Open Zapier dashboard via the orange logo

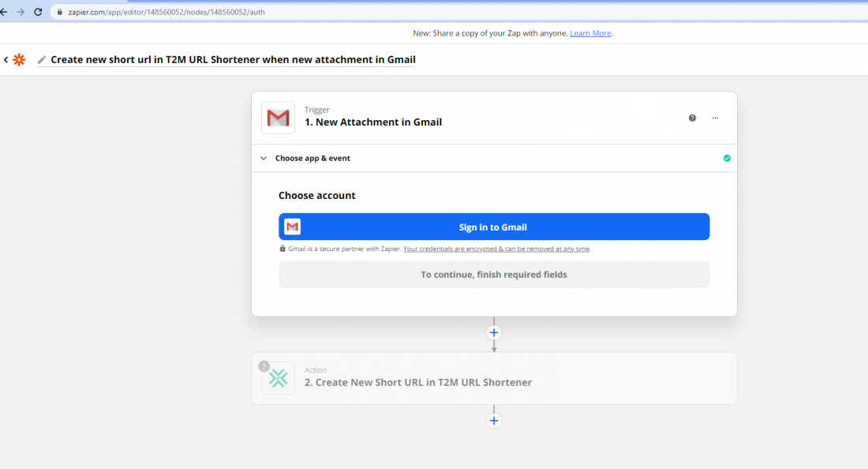pyautogui.click(x=19, y=59)
